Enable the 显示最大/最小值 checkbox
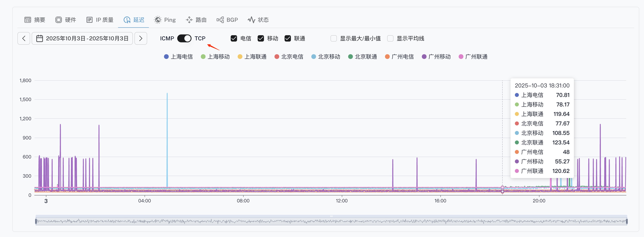This screenshot has height=237, width=644. [x=333, y=38]
